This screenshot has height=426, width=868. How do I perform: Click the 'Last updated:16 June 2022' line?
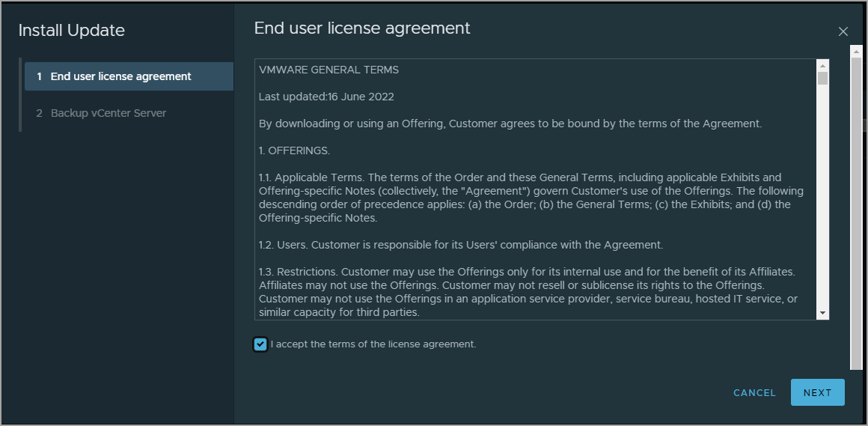[x=326, y=97]
